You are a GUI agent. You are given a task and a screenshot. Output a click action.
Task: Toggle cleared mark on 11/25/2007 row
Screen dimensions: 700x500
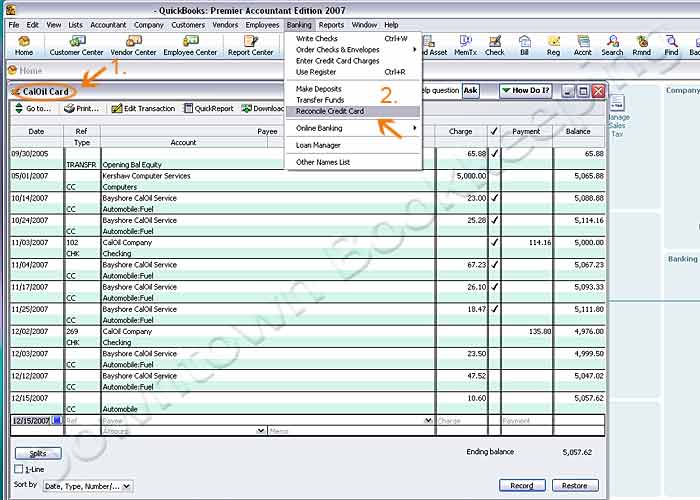click(x=494, y=309)
